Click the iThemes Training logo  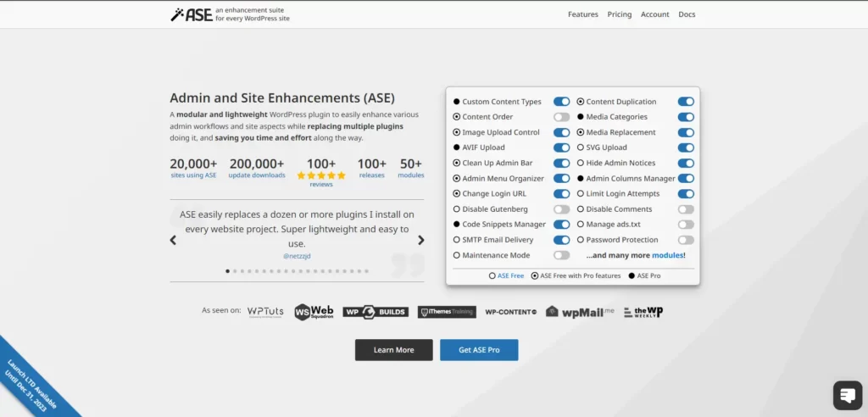tap(447, 312)
